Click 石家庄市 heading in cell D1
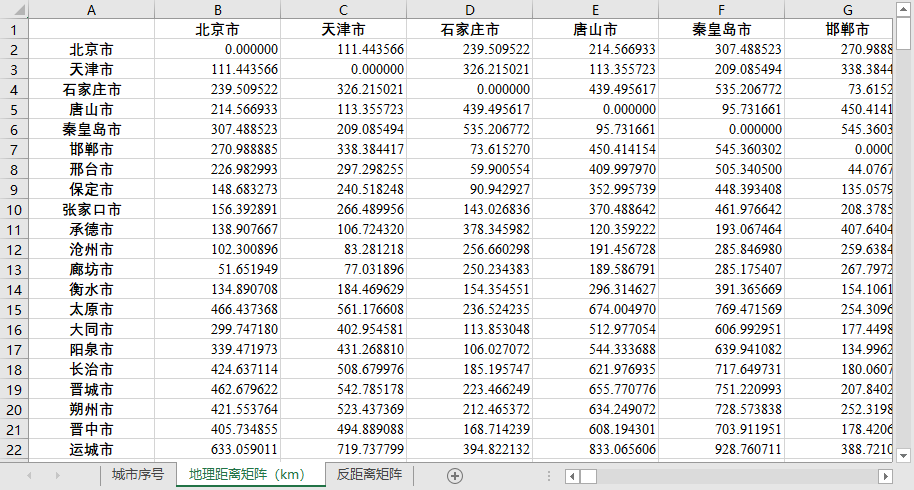914x490 pixels. tap(469, 29)
